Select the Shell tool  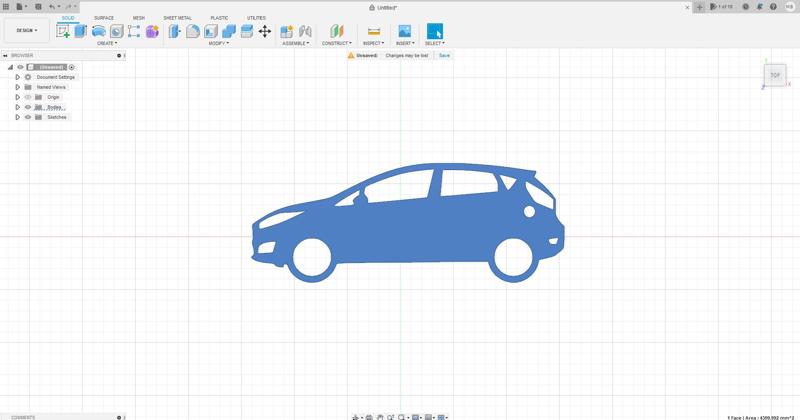point(211,31)
